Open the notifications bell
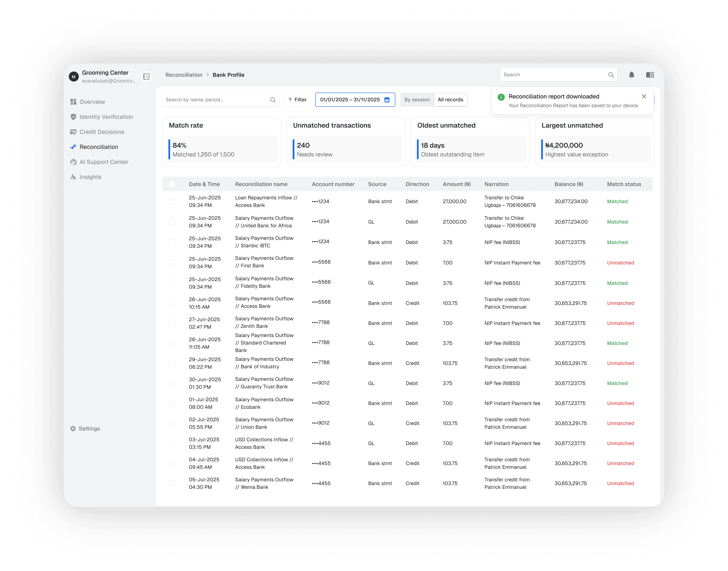Screen dimensions: 728x571 click(631, 75)
